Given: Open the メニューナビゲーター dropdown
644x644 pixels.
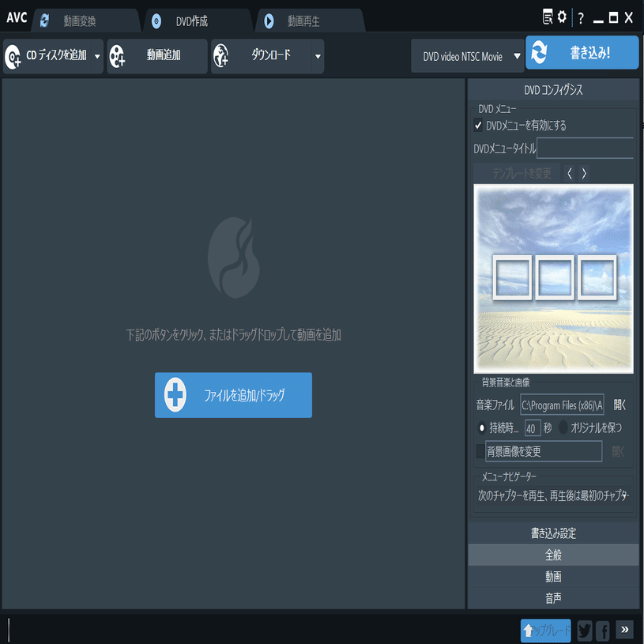Looking at the screenshot, I should pyautogui.click(x=553, y=495).
